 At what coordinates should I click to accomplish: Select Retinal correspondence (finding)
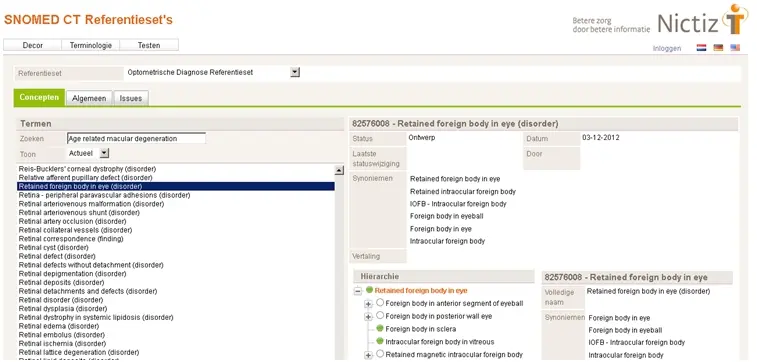pos(71,238)
